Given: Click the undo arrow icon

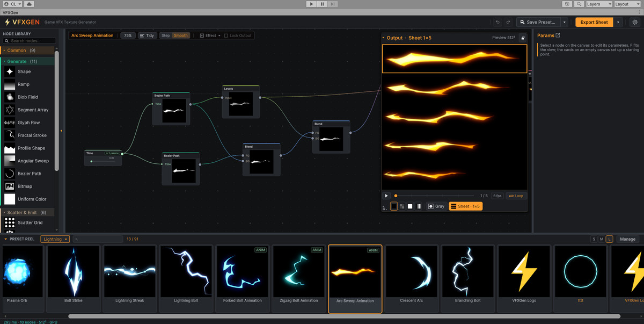Looking at the screenshot, I should coord(497,22).
